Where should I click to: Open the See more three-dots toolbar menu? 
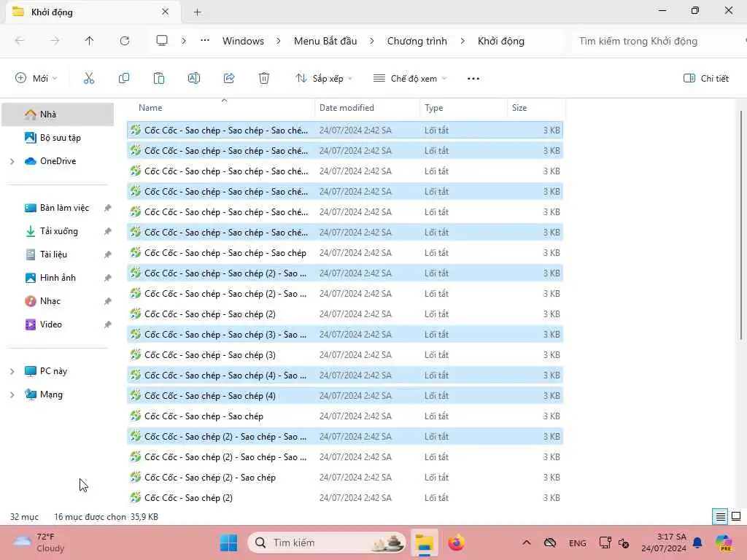(473, 79)
